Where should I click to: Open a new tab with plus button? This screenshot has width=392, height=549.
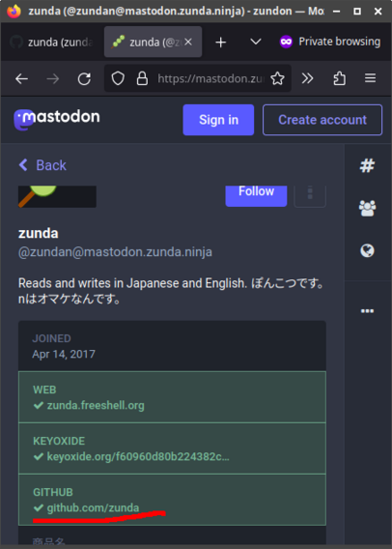click(x=221, y=43)
